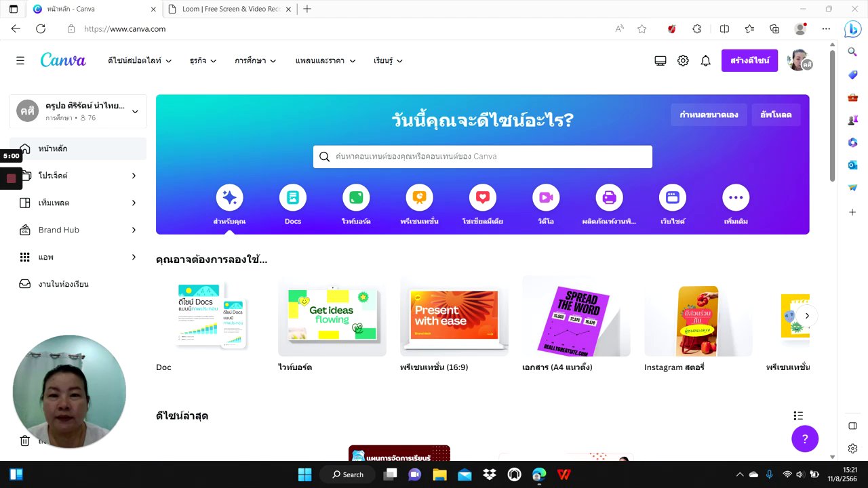Stop the Loom recording

point(11,178)
